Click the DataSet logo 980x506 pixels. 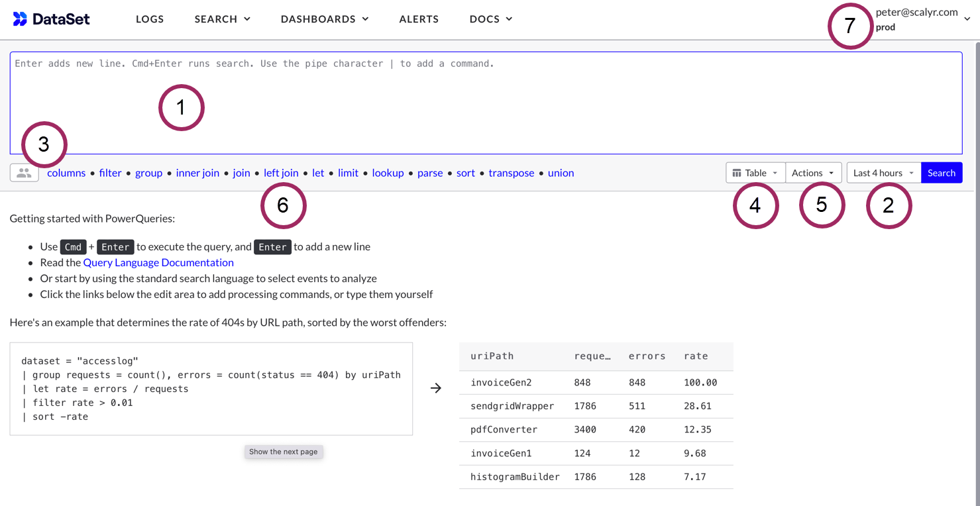pyautogui.click(x=51, y=19)
